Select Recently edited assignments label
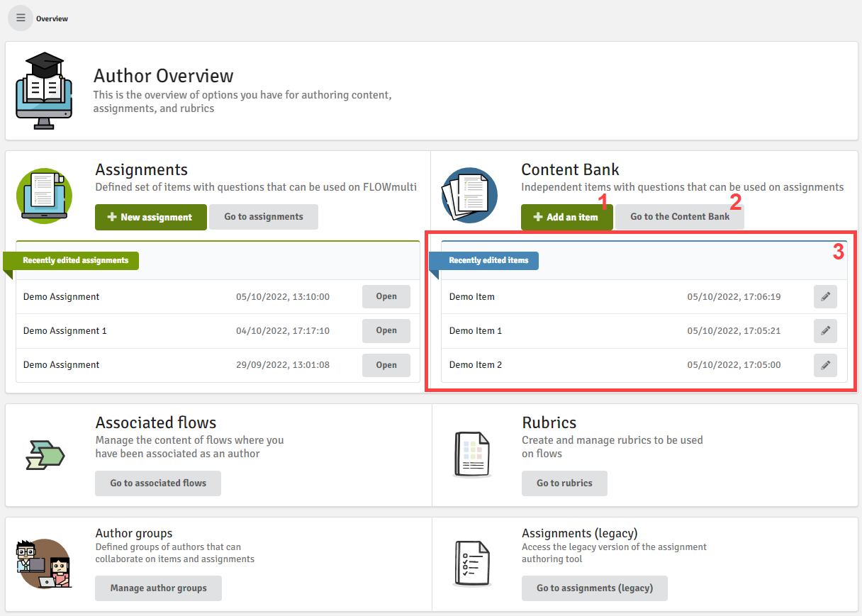This screenshot has width=862, height=616. (x=76, y=260)
